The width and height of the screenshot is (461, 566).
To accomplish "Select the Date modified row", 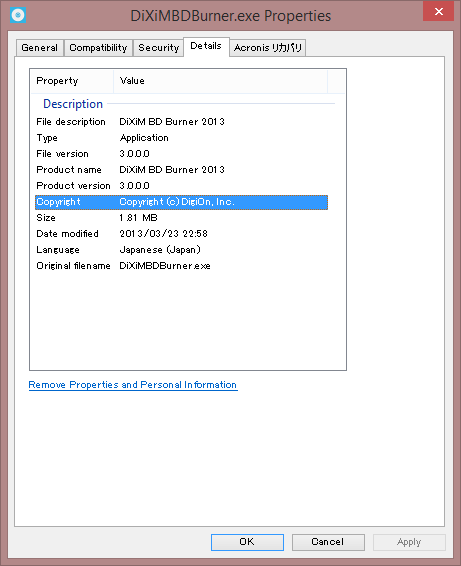I will pyautogui.click(x=181, y=234).
